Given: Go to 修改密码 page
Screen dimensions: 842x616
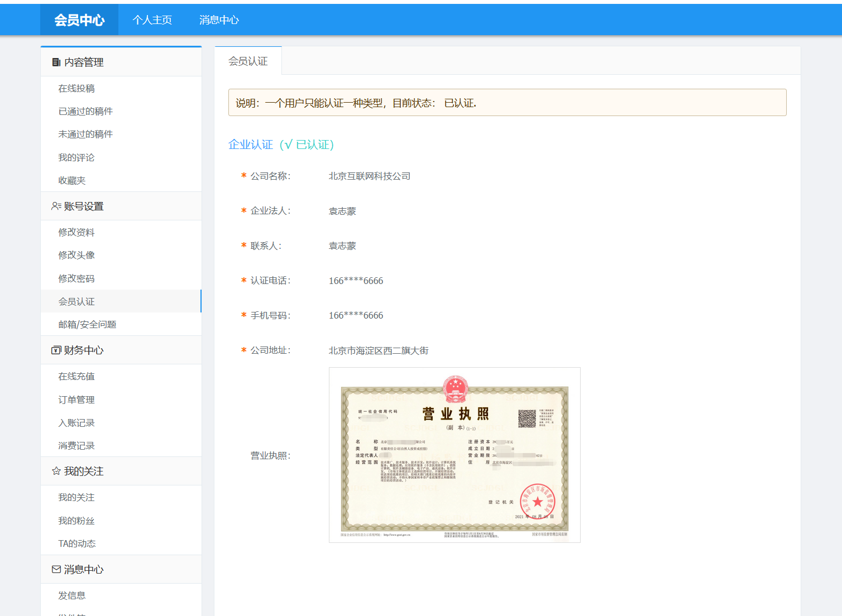Looking at the screenshot, I should [76, 279].
